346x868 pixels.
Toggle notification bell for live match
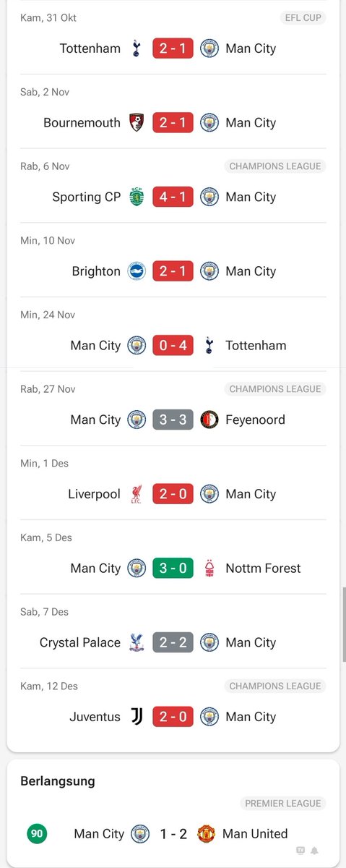coord(314,851)
